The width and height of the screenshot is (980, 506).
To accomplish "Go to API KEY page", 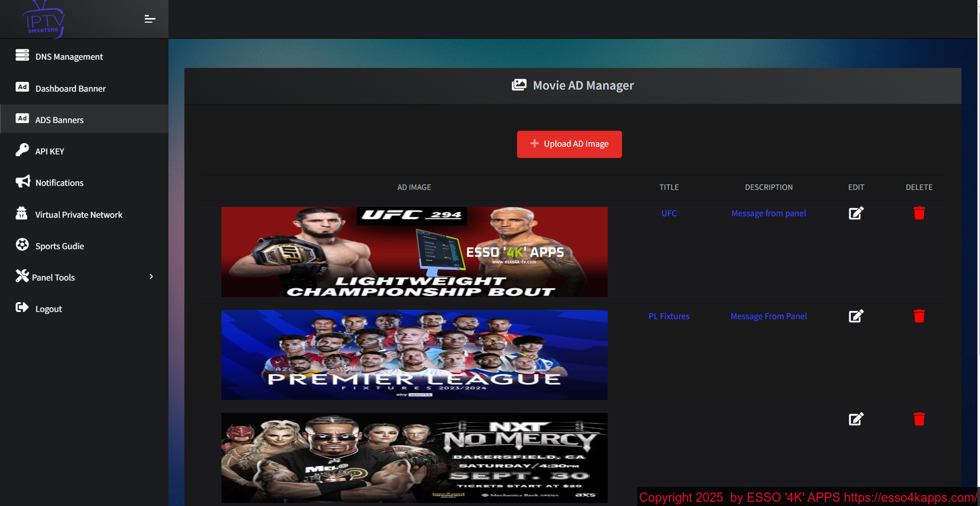I will pyautogui.click(x=84, y=151).
